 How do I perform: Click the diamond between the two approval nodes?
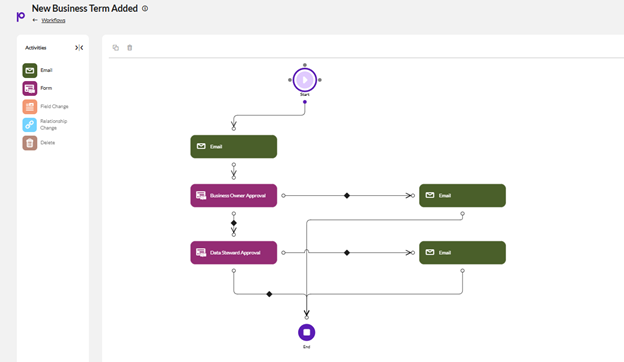click(x=234, y=223)
